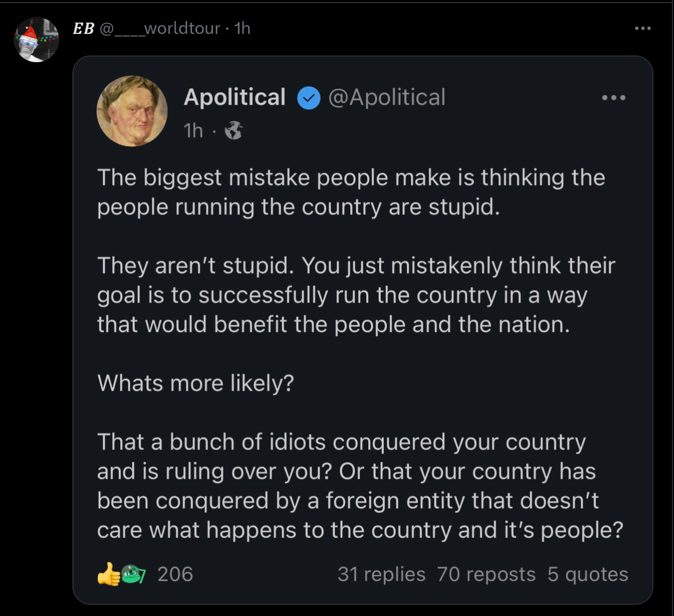Click the 'The biggest mistake' opening paragraph
Screen dimensions: 674x616
click(x=351, y=192)
